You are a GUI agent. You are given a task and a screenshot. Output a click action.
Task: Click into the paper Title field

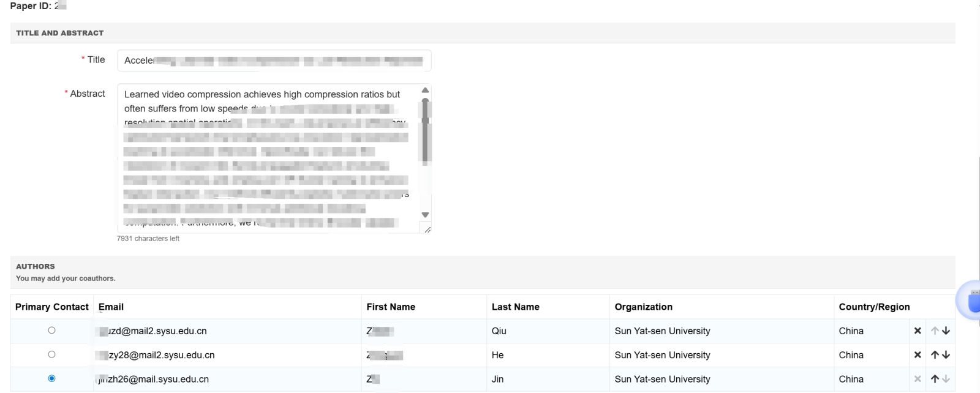[274, 61]
